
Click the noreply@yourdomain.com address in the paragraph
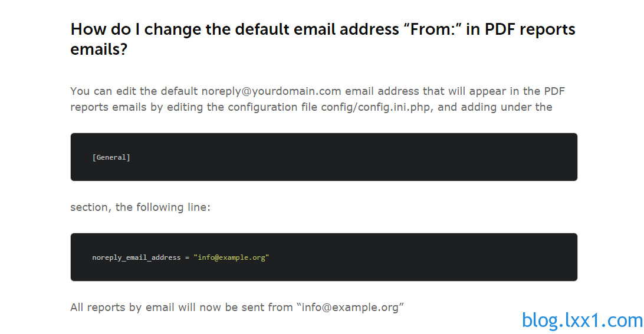coord(271,91)
